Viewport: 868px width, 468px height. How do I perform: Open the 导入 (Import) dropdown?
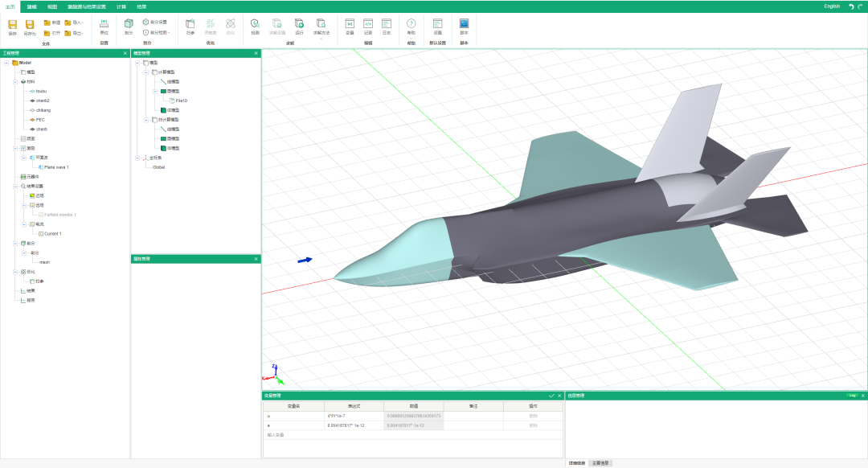point(73,23)
